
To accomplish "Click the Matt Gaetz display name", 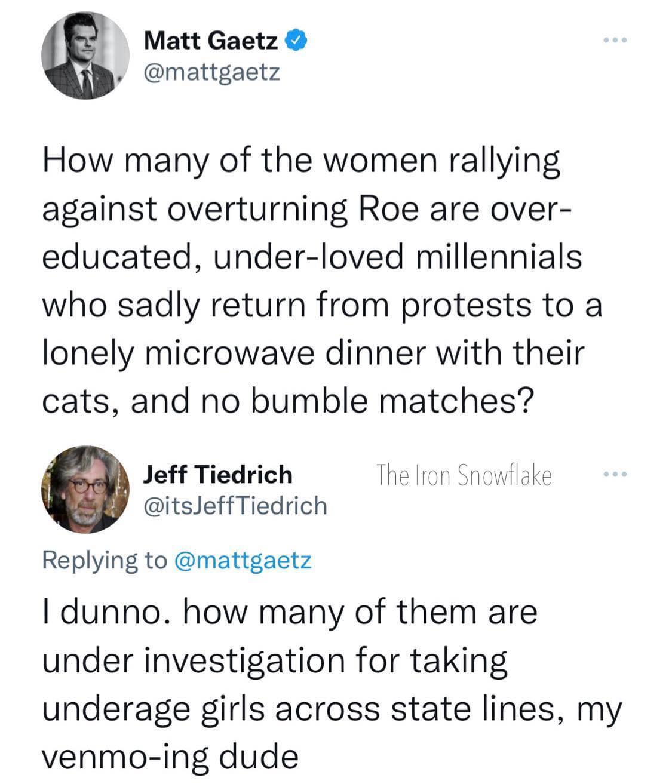I will (x=211, y=41).
